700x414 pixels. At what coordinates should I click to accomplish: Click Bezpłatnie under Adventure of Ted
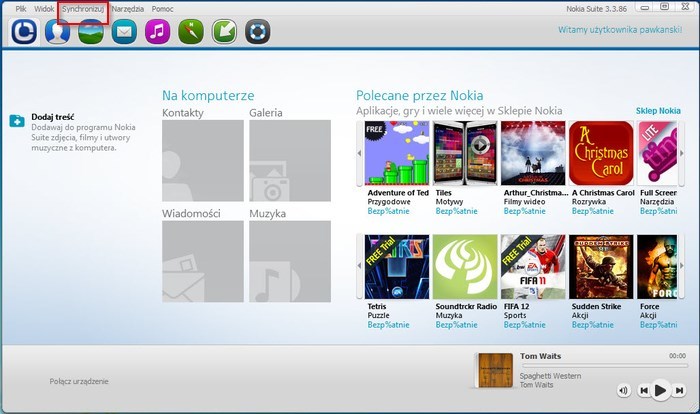(388, 211)
